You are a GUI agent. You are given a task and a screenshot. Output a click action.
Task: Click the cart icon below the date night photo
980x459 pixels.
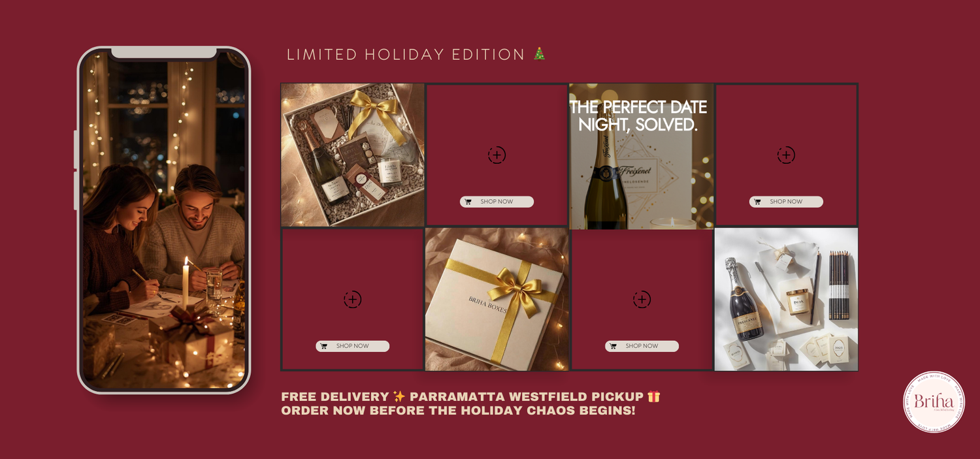point(613,346)
